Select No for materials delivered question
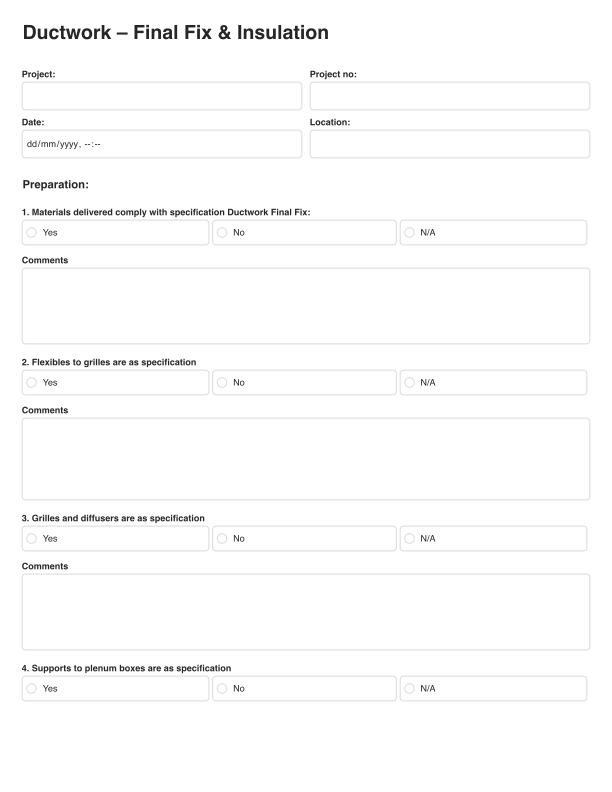The height and width of the screenshot is (792, 612). tap(222, 232)
